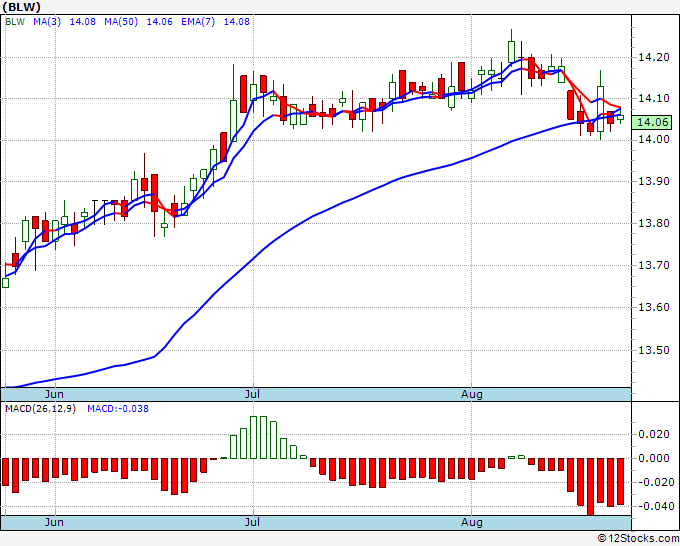Click the 13.90 price axis label
This screenshot has width=680, height=546.
(654, 181)
